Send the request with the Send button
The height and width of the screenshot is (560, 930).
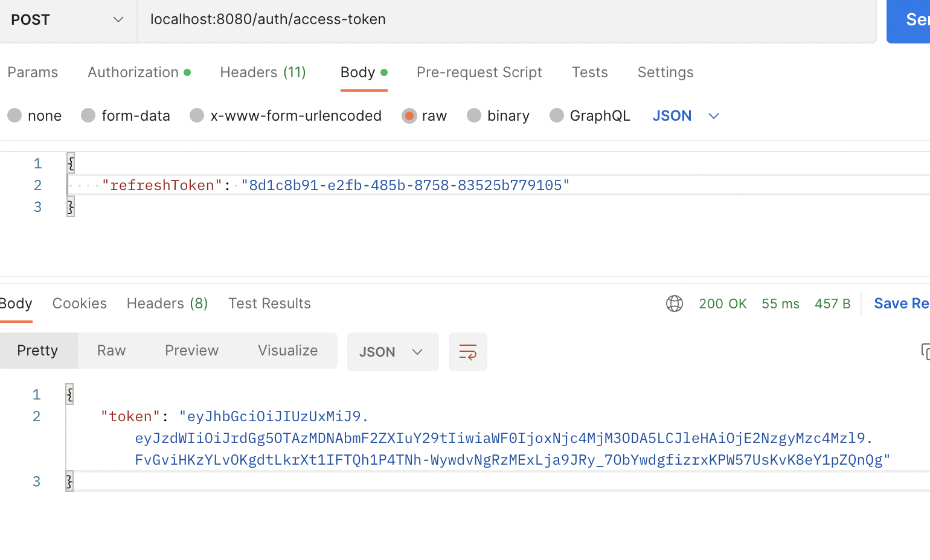coord(909,20)
